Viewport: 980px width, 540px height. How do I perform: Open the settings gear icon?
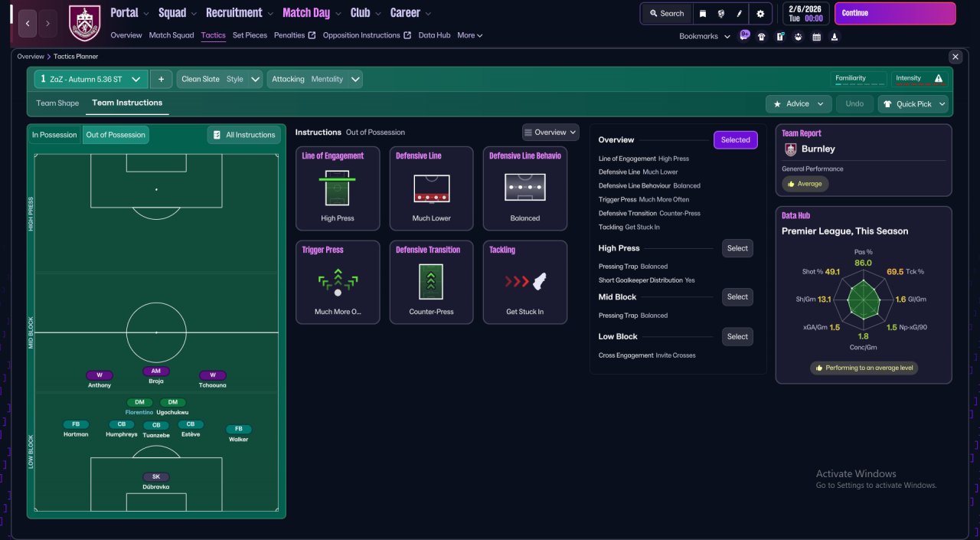[x=760, y=13]
